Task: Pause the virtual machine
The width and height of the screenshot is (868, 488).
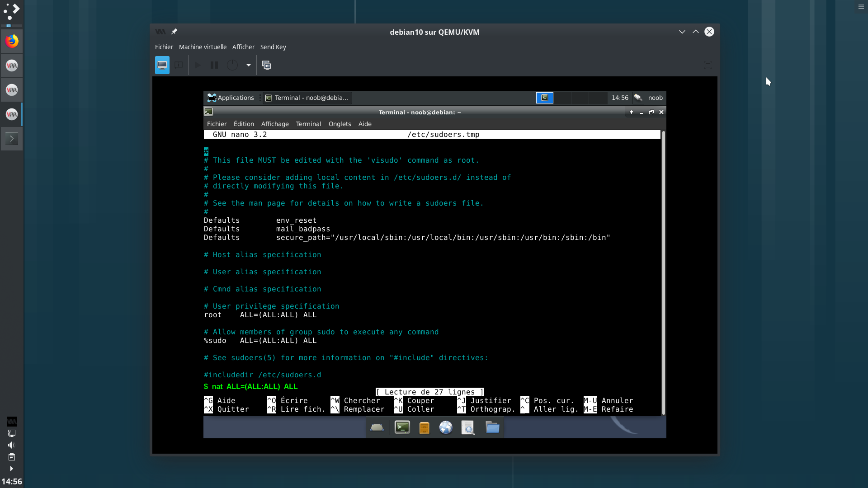Action: 214,65
